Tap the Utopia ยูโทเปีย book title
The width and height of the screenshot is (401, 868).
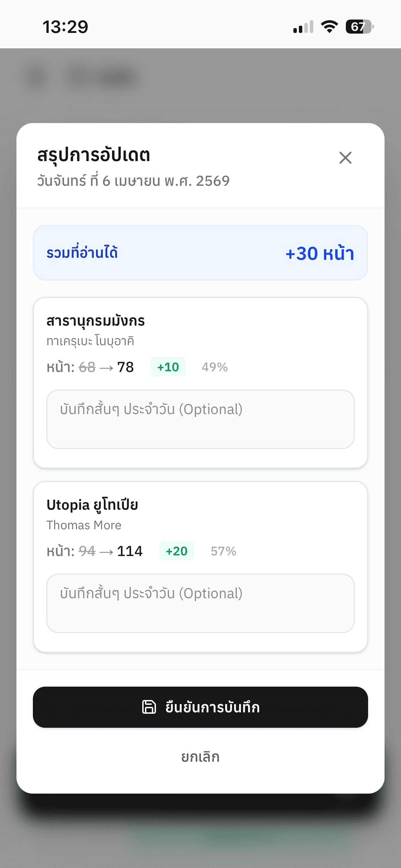[x=92, y=505]
